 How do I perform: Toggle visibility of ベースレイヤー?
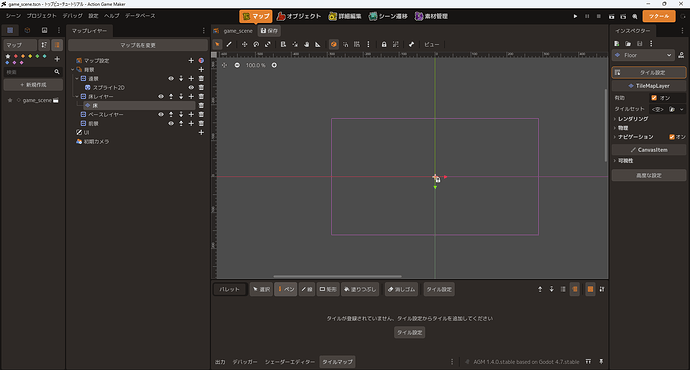161,114
